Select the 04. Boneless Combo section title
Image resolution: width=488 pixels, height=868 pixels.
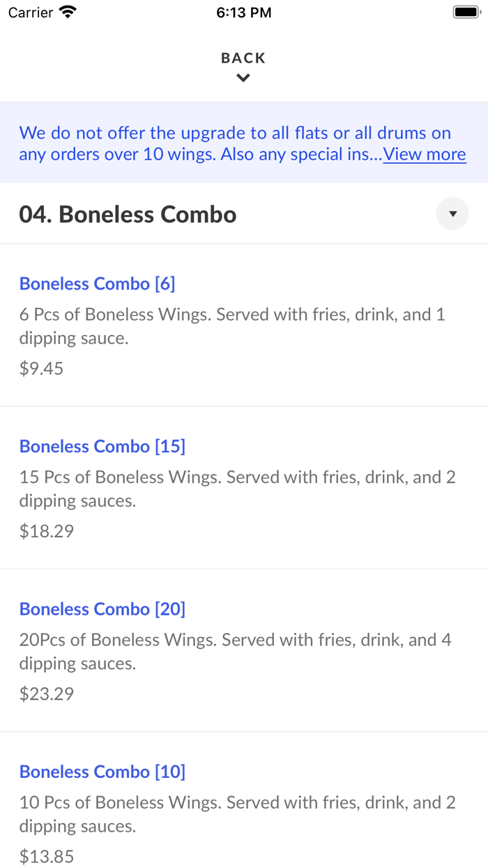128,214
